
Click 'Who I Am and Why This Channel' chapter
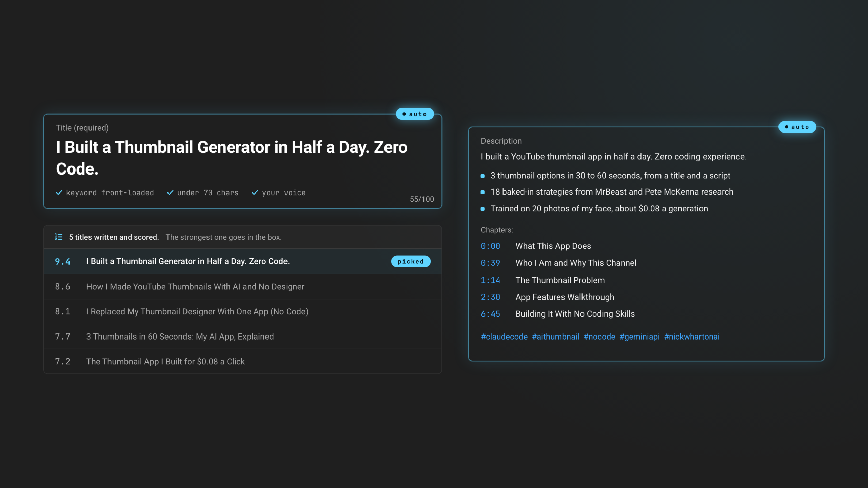[x=576, y=263]
